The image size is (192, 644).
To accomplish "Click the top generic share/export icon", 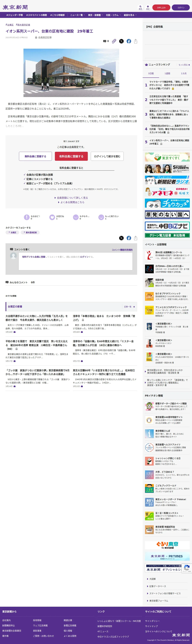I will pos(136,41).
